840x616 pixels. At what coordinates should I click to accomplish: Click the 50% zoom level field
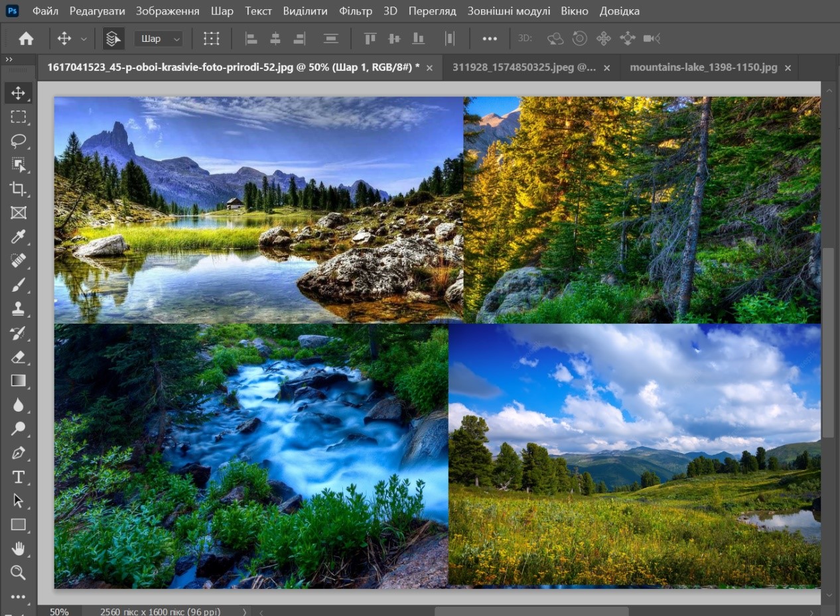[59, 611]
